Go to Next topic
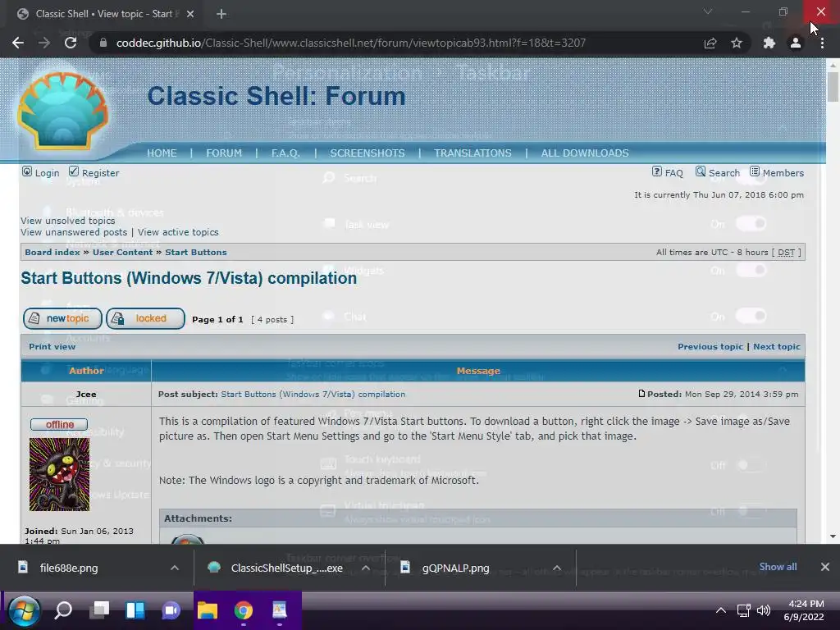840x630 pixels. (x=777, y=347)
